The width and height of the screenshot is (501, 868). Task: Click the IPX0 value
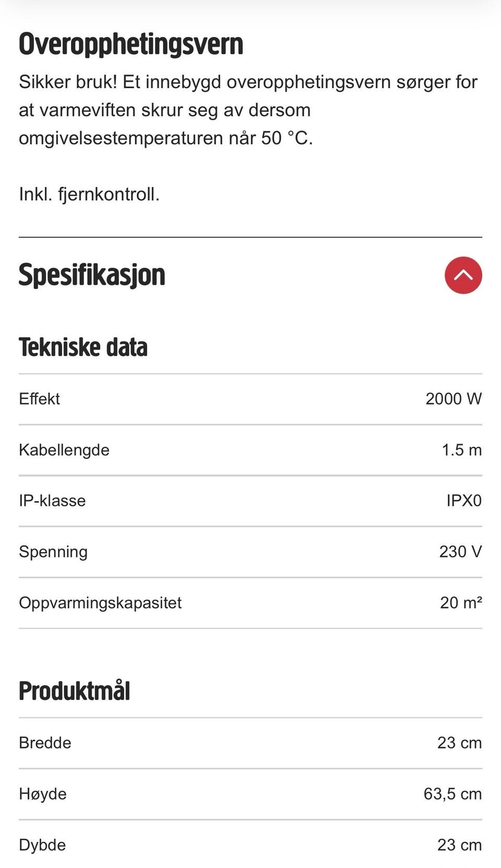(464, 500)
